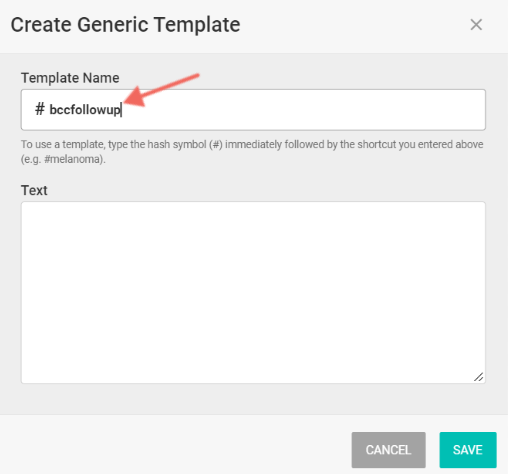Click the red arrow annotation
Image resolution: width=508 pixels, height=474 pixels.
pyautogui.click(x=161, y=90)
